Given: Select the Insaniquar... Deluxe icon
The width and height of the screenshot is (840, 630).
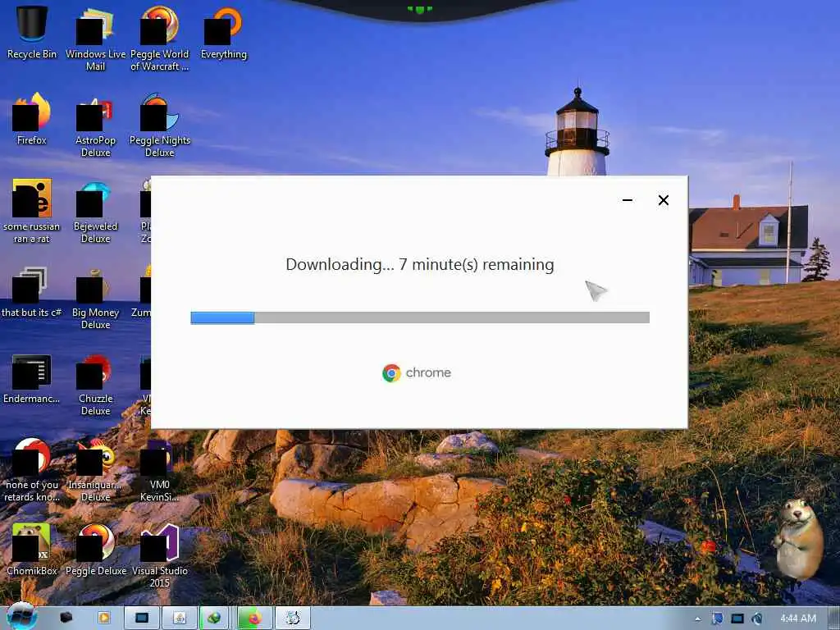Looking at the screenshot, I should 95,469.
